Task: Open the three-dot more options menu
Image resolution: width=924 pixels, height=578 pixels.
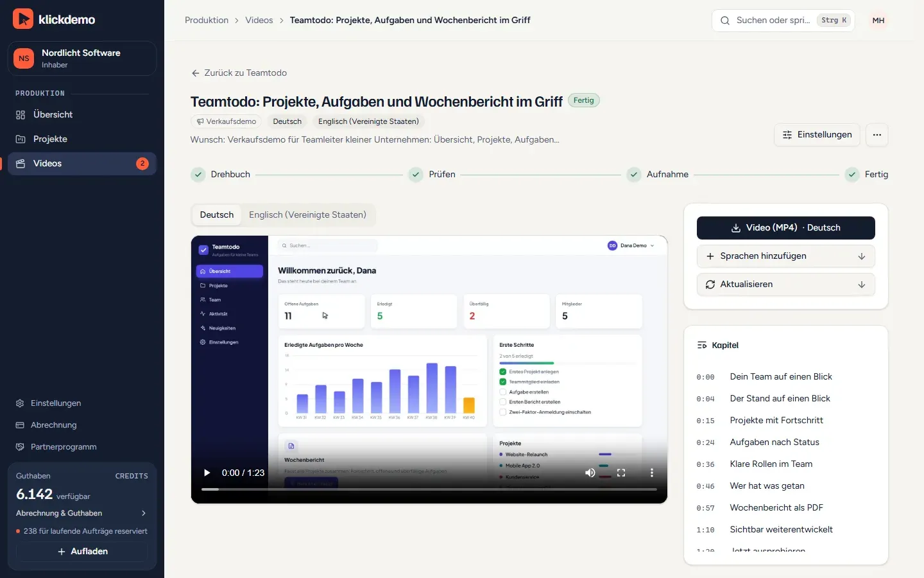Action: pyautogui.click(x=877, y=135)
